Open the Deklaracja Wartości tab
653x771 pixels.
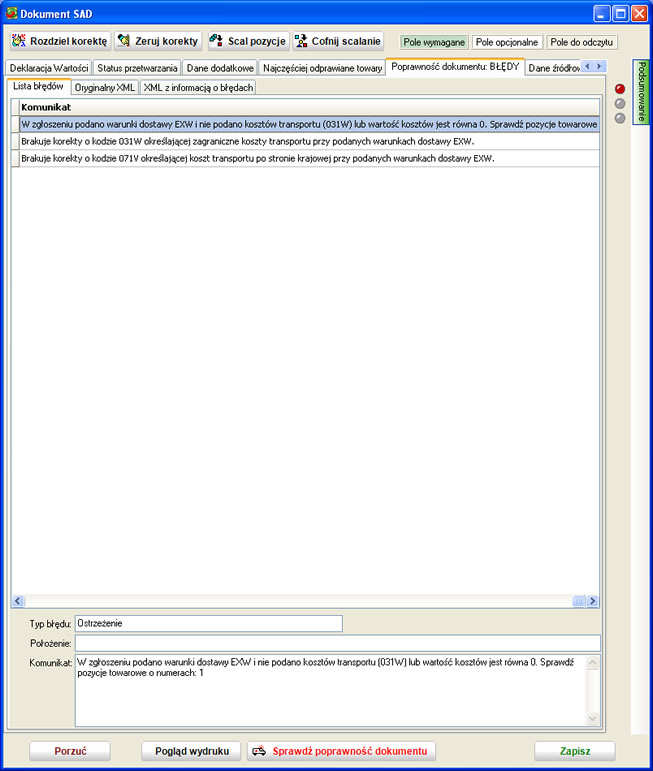tap(49, 68)
